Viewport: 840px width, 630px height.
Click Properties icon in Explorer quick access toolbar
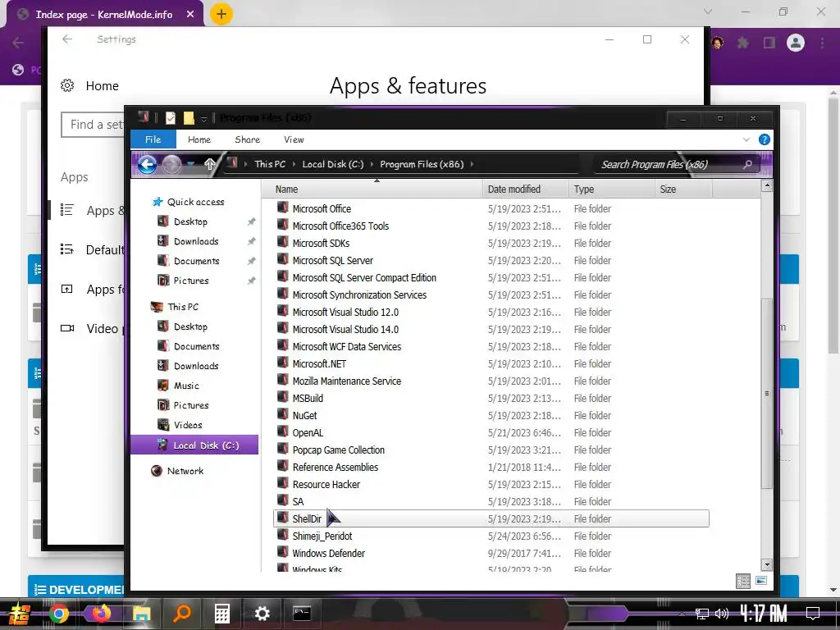[x=171, y=118]
